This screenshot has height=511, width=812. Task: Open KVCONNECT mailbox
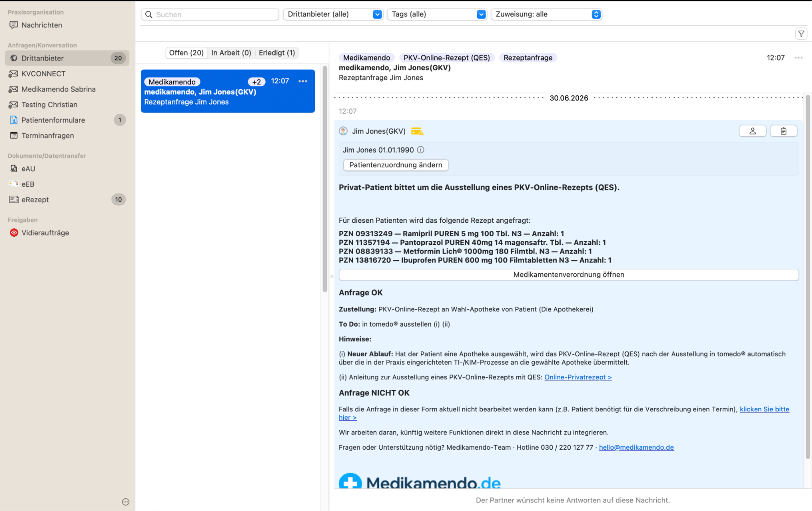tap(67, 74)
